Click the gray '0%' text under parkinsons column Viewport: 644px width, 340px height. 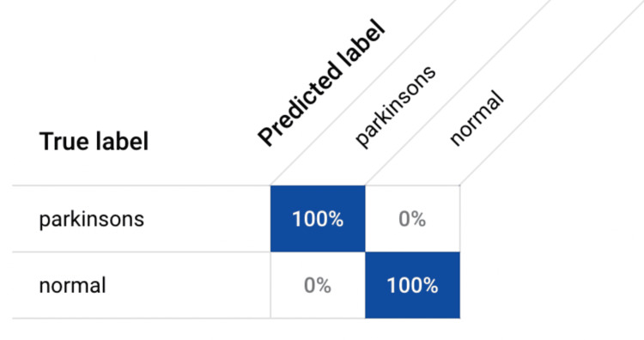pyautogui.click(x=318, y=285)
